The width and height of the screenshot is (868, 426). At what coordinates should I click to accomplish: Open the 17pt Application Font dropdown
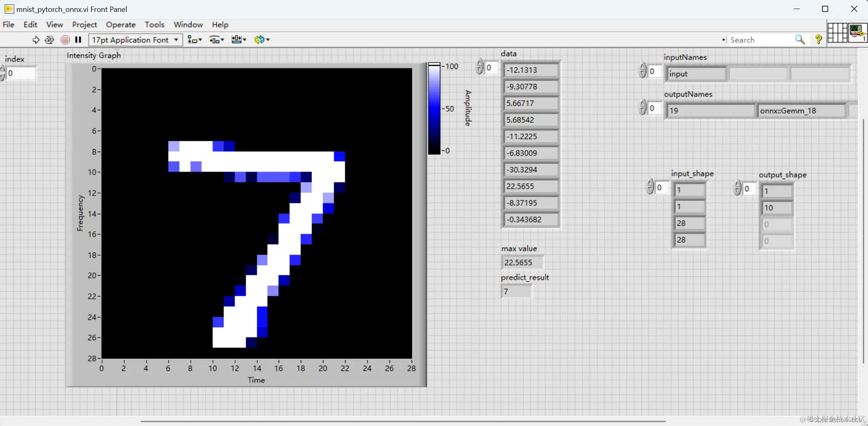135,40
